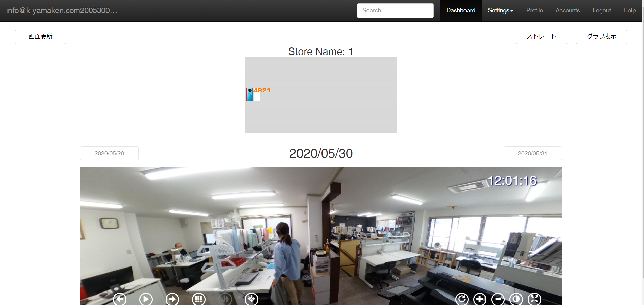The image size is (644, 305).
Task: Go to next day 2020/05/31
Action: [x=532, y=153]
